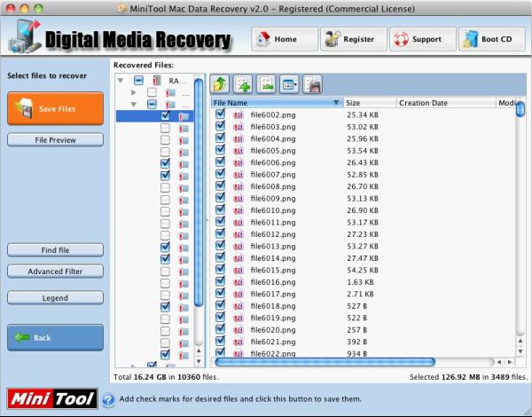Sort by the Creation Date column header

pyautogui.click(x=446, y=103)
